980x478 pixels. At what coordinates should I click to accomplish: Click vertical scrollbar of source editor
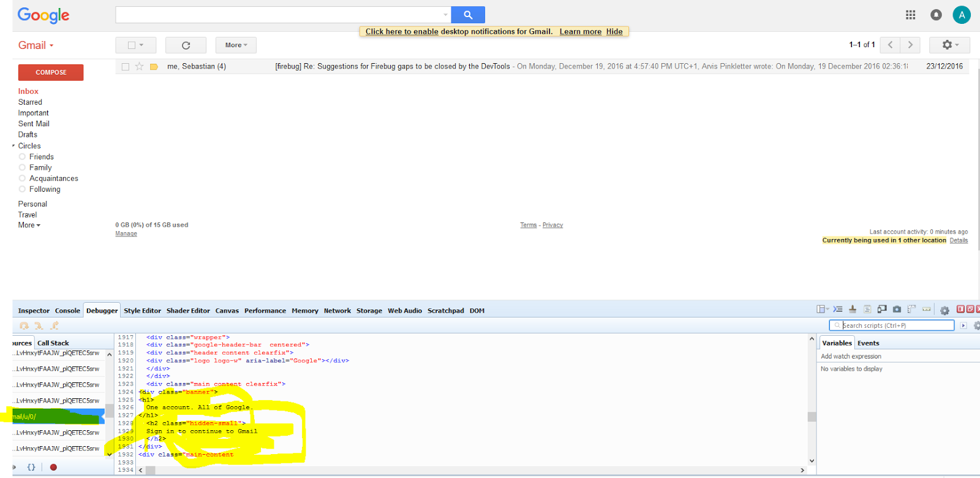(x=812, y=417)
